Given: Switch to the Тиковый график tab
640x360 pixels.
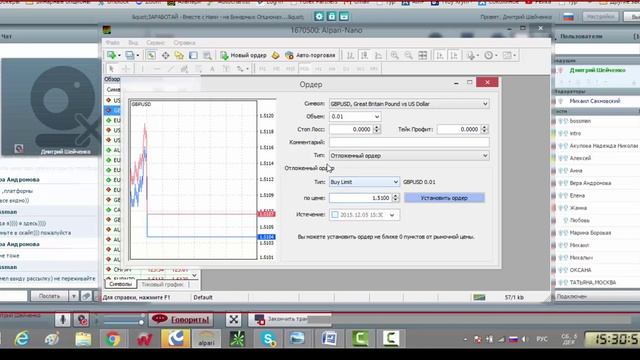Looking at the screenshot, I should click(x=162, y=284).
